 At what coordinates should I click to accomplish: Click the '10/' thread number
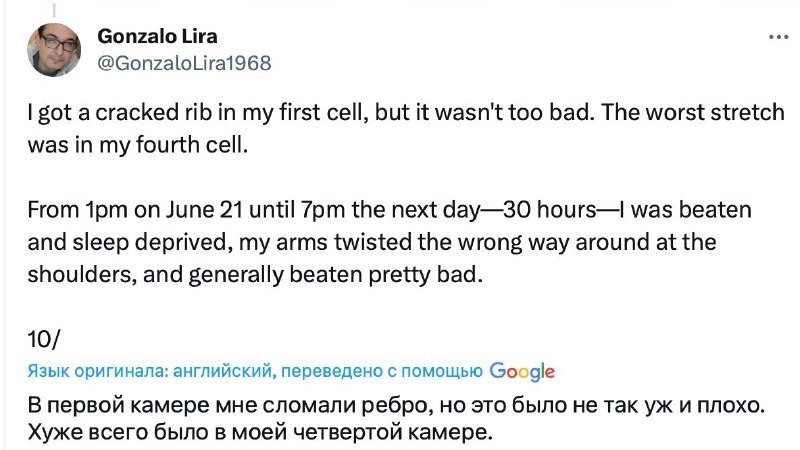(41, 339)
